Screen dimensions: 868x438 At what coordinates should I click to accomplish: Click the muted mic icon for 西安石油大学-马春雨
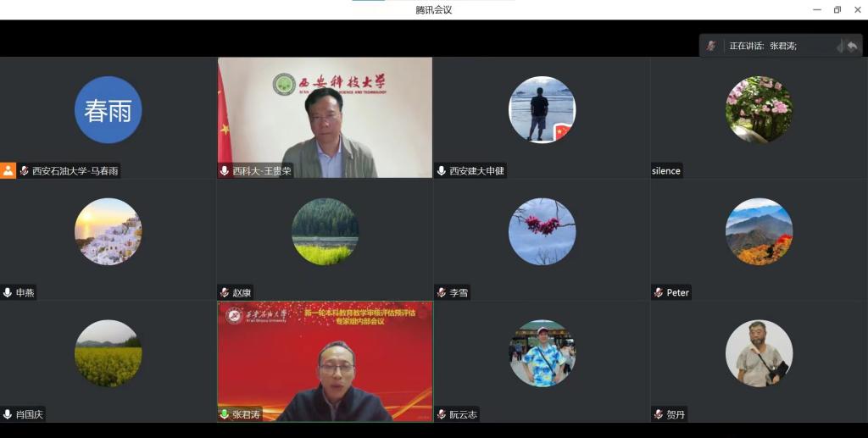pos(24,170)
